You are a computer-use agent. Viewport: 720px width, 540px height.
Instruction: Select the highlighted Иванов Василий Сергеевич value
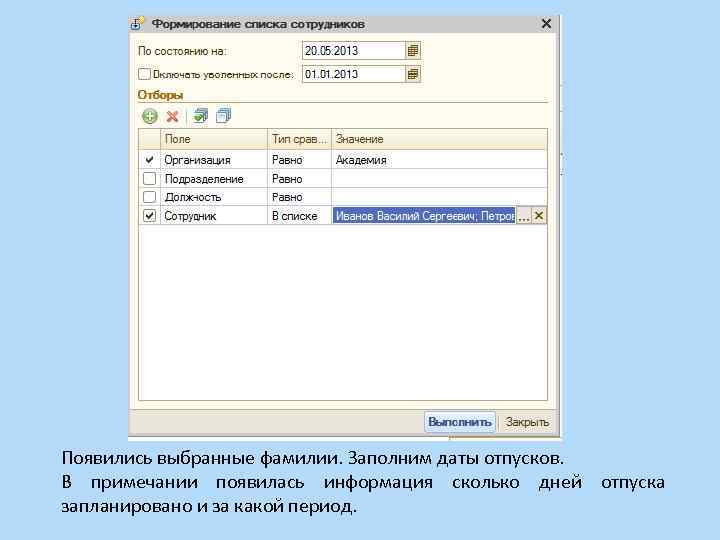point(424,215)
